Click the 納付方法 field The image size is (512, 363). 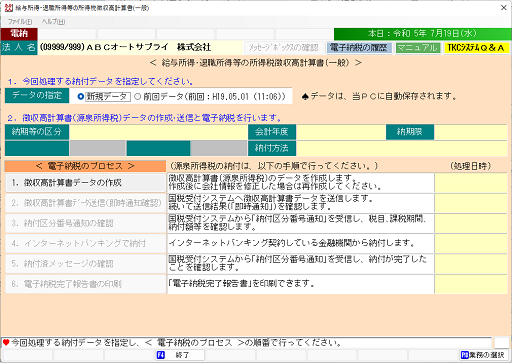tap(402, 148)
